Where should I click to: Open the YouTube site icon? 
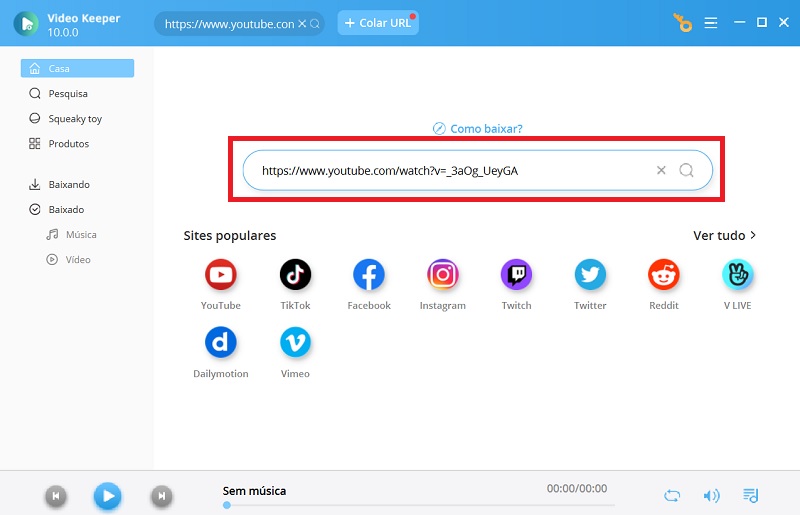tap(220, 275)
